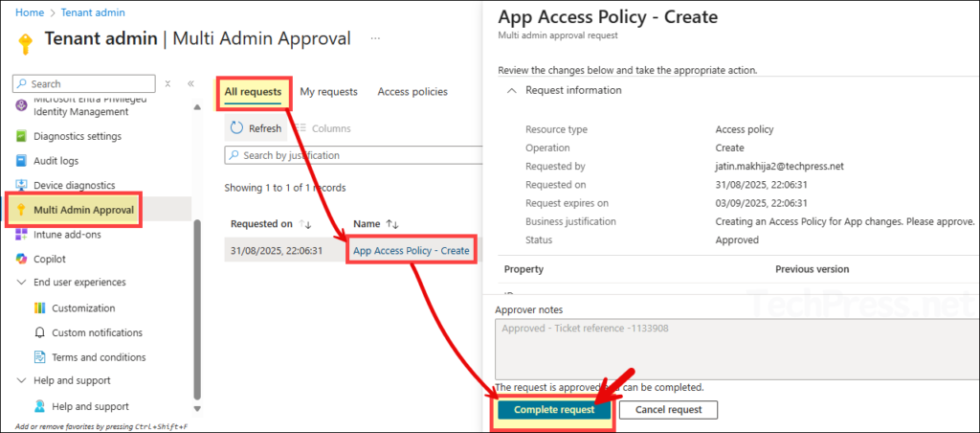
Task: Click the Status value Approved
Action: pos(737,240)
